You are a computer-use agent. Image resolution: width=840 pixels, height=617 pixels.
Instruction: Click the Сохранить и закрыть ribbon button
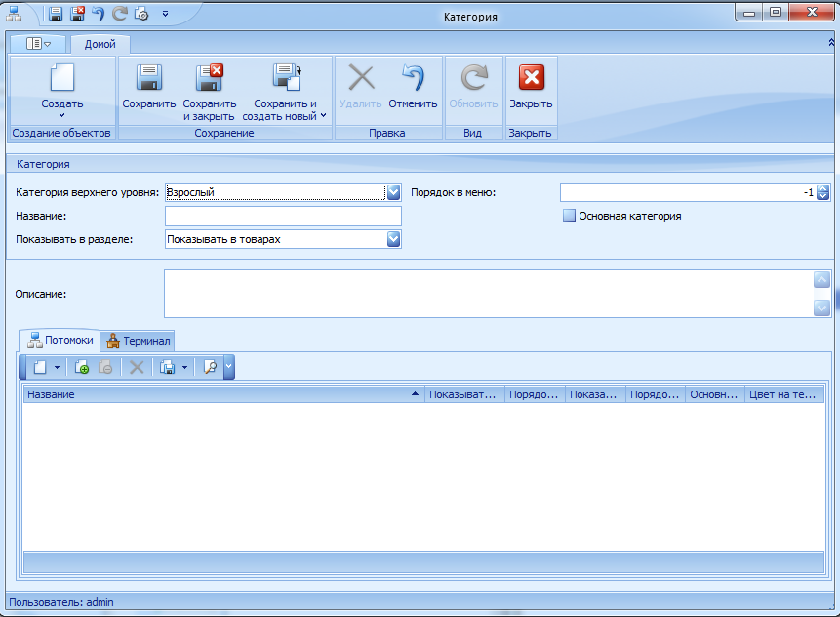[210, 92]
